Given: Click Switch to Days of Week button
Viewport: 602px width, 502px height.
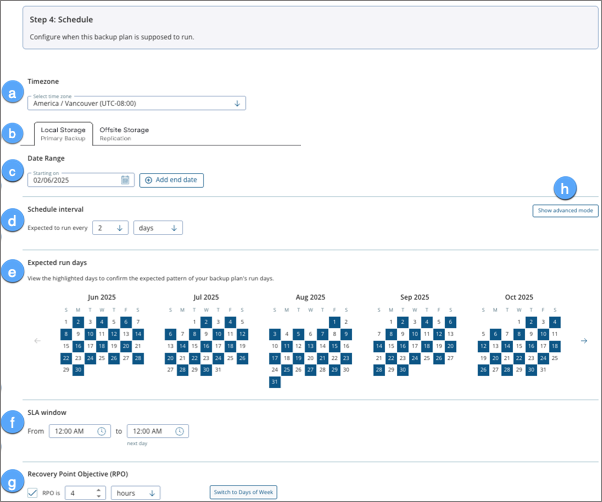Looking at the screenshot, I should [242, 492].
